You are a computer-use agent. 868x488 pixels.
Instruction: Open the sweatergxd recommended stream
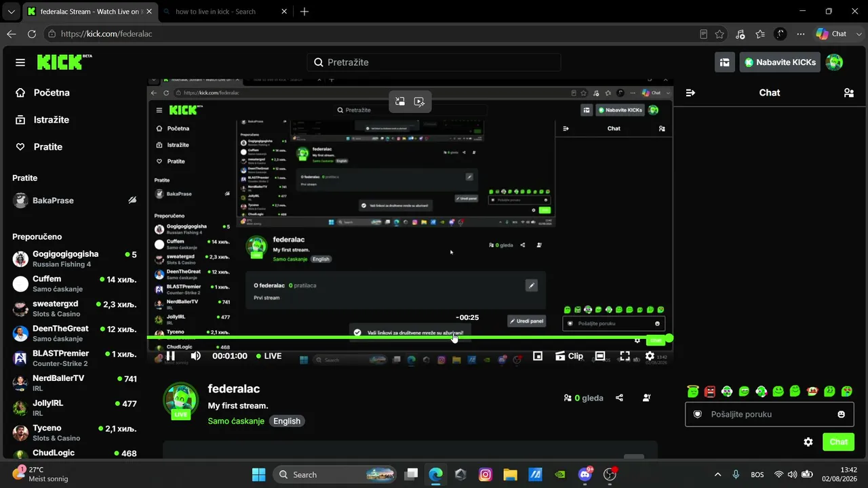pyautogui.click(x=75, y=308)
